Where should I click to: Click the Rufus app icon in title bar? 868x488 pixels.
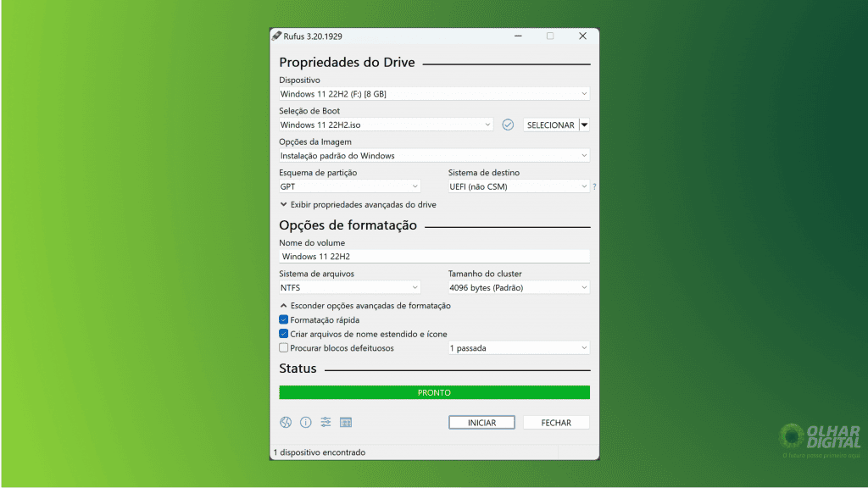276,36
